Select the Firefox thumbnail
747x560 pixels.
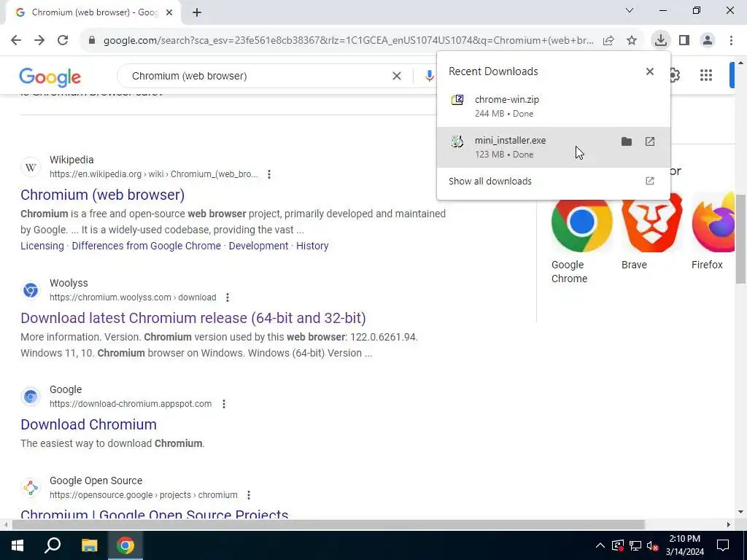[x=713, y=222]
